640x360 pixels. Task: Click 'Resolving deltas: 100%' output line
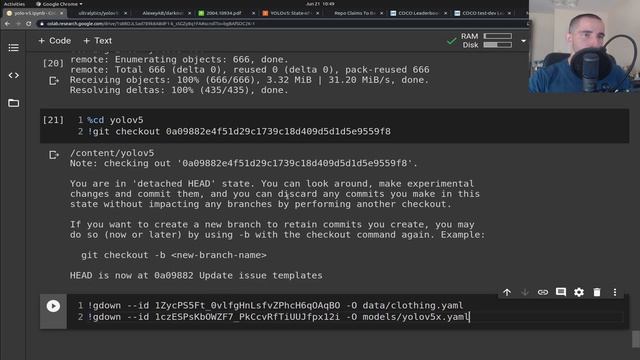pyautogui.click(x=179, y=90)
